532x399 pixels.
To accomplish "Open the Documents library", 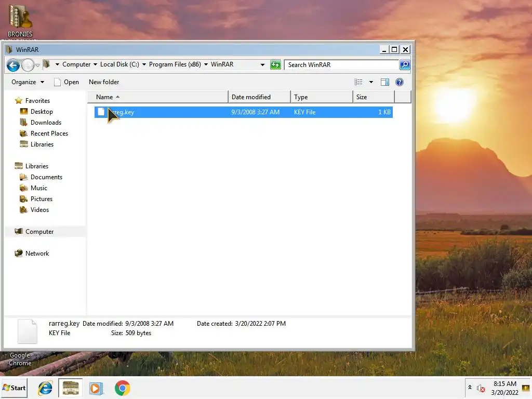I will click(x=46, y=177).
